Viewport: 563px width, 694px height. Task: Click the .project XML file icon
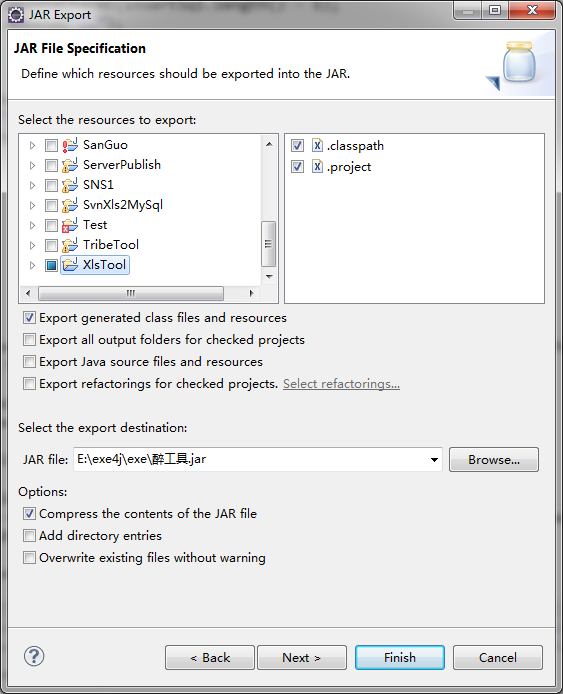tap(317, 166)
